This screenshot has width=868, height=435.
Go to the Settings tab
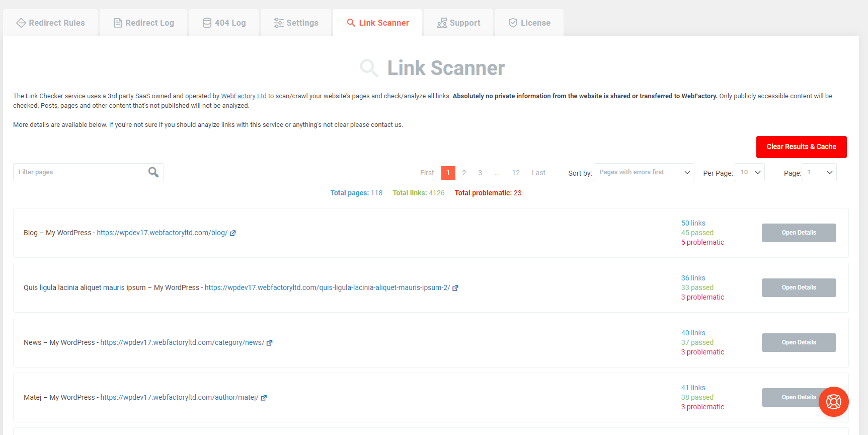296,23
